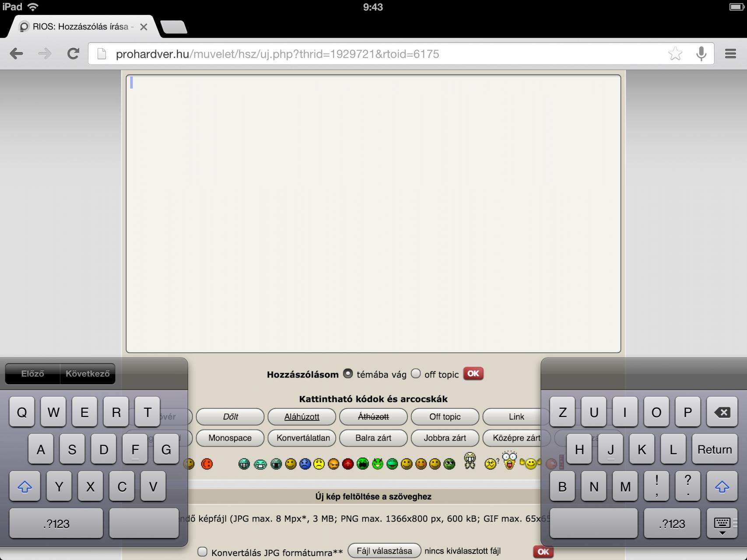This screenshot has height=560, width=747.
Task: Tap the backspace key on the keyboard
Action: 722,412
